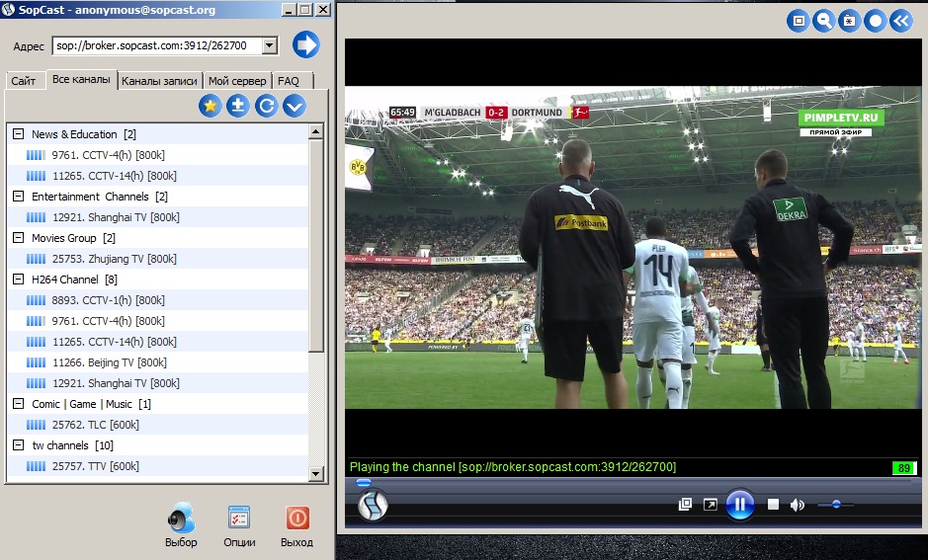Collapse the News & Education group
928x560 pixels.
[x=19, y=133]
